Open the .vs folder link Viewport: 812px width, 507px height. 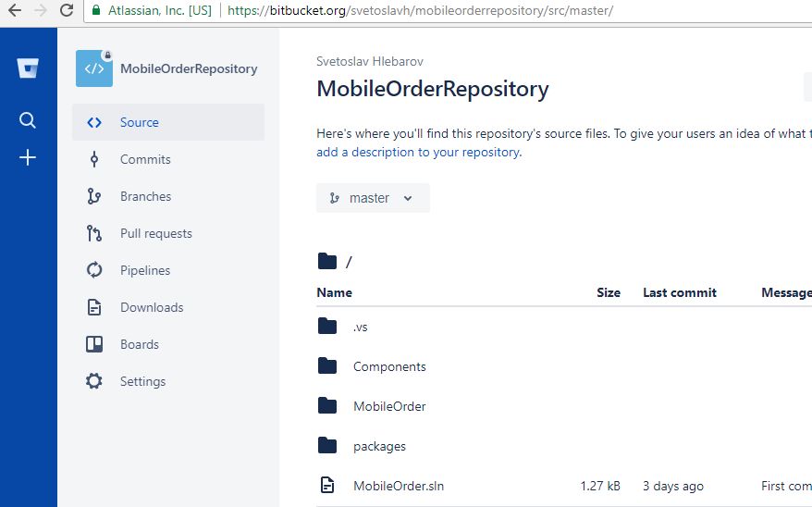[361, 327]
